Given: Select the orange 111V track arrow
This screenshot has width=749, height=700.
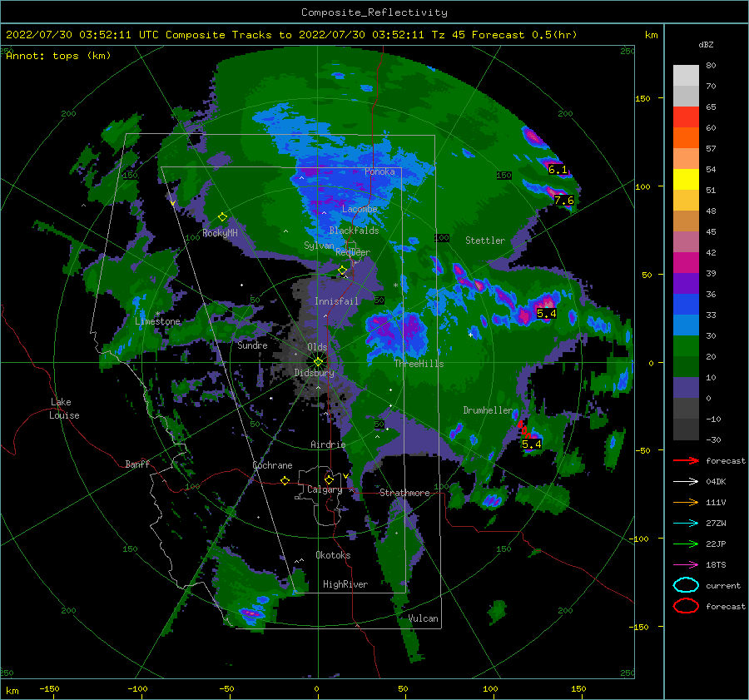Looking at the screenshot, I should [686, 502].
